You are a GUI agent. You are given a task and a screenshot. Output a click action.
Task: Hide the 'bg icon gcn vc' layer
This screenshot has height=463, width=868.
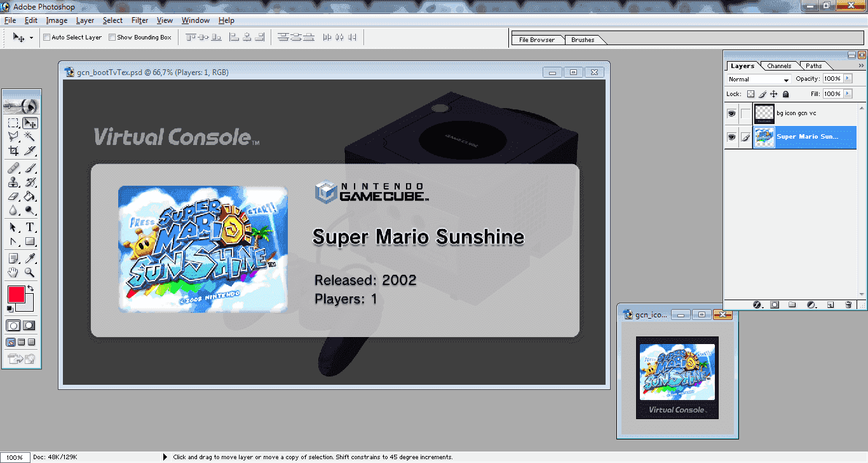click(x=731, y=114)
